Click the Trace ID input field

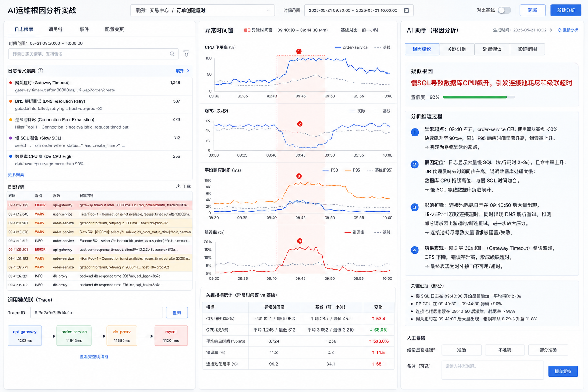coord(96,313)
